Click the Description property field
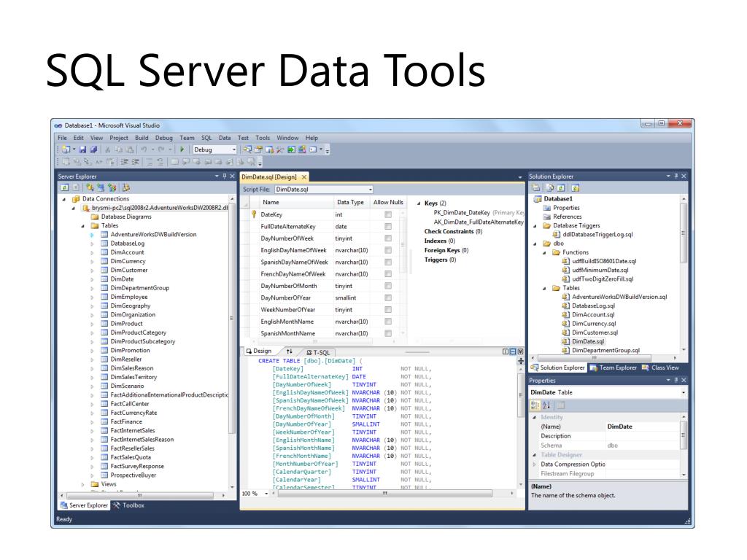Viewport: 747px width, 560px height. pyautogui.click(x=642, y=436)
